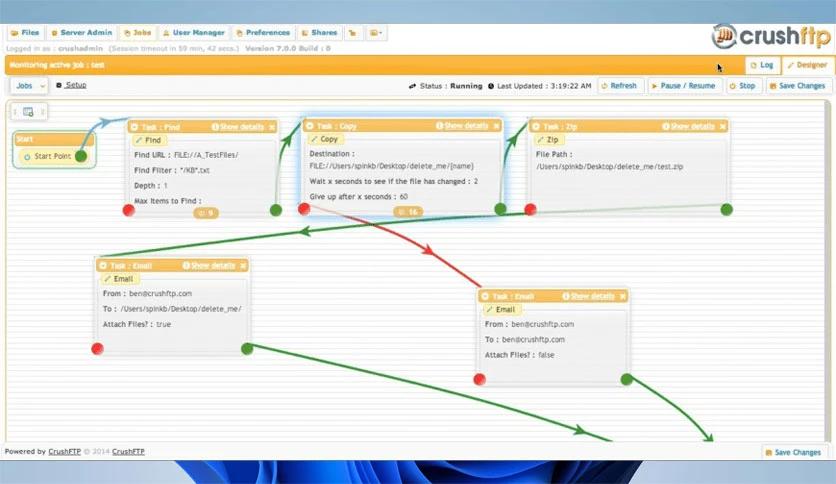This screenshot has height=484, width=836.
Task: Click the Find task red failure connector
Action: point(128,210)
